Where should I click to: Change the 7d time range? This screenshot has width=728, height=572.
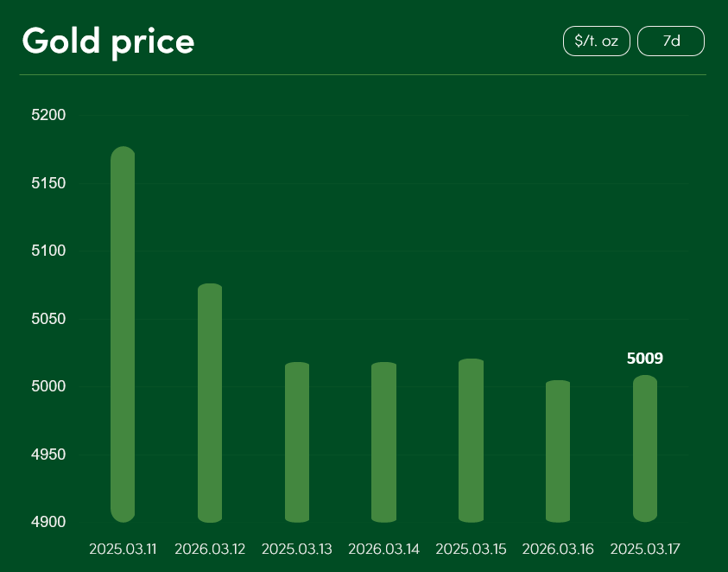pyautogui.click(x=670, y=41)
